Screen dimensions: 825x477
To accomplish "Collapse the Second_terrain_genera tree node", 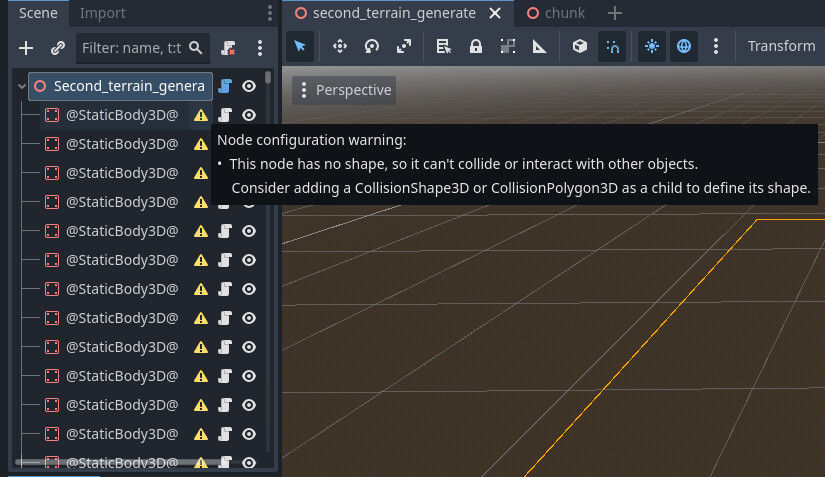I will pos(22,87).
